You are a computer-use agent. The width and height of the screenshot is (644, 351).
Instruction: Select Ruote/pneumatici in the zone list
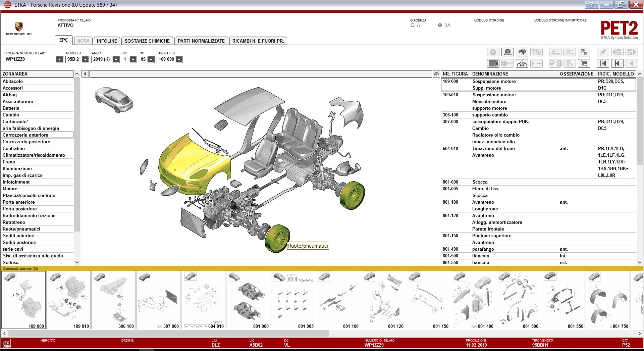37,229
